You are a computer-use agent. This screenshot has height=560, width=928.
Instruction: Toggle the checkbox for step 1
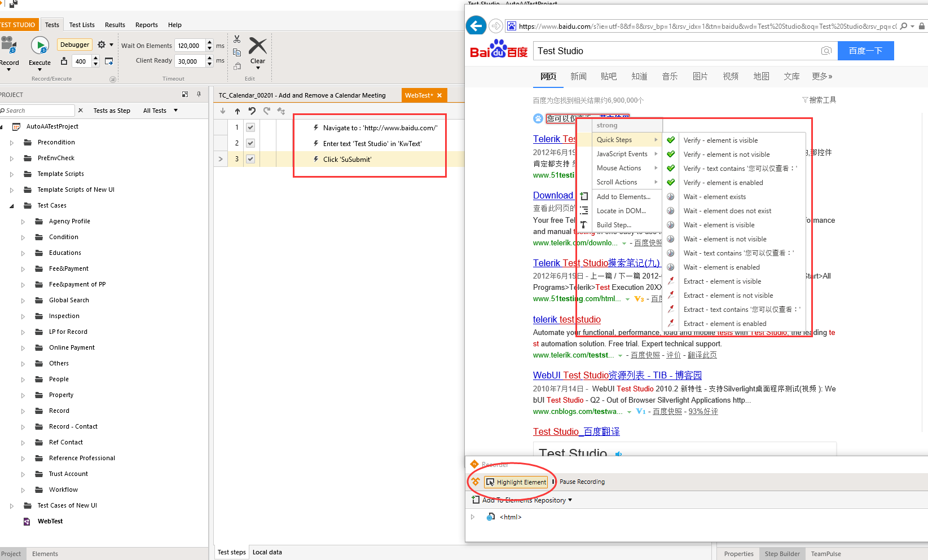click(250, 127)
